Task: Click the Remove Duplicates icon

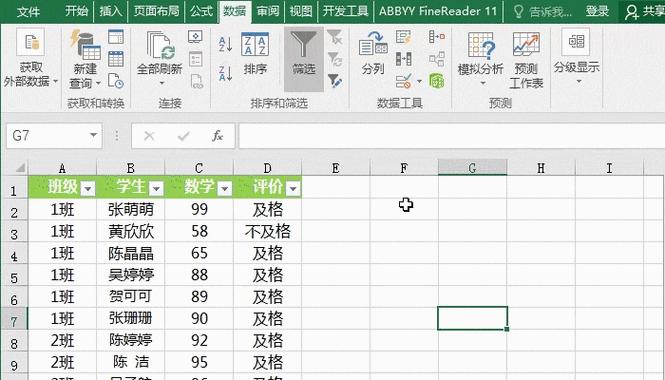Action: coord(403,59)
